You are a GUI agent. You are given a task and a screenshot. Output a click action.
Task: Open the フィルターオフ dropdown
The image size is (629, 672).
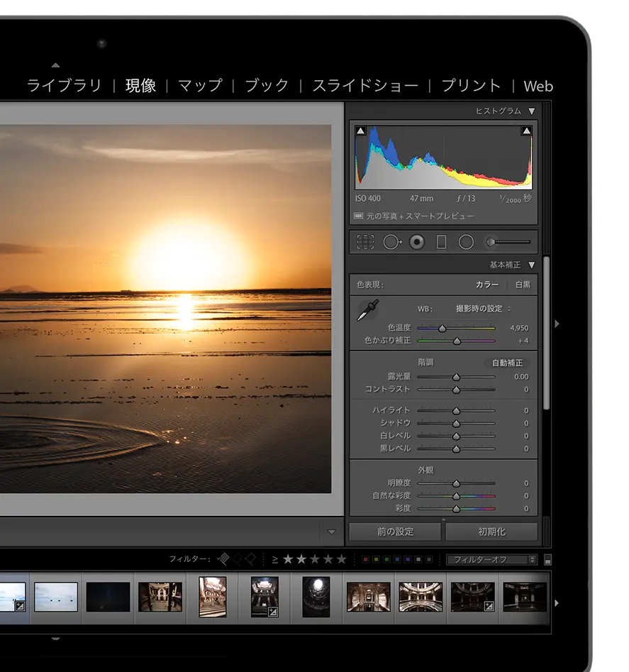491,560
